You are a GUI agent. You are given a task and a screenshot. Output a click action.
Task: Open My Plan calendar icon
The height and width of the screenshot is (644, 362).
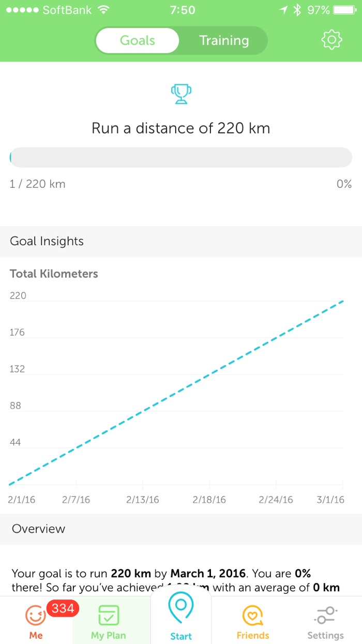tap(109, 615)
